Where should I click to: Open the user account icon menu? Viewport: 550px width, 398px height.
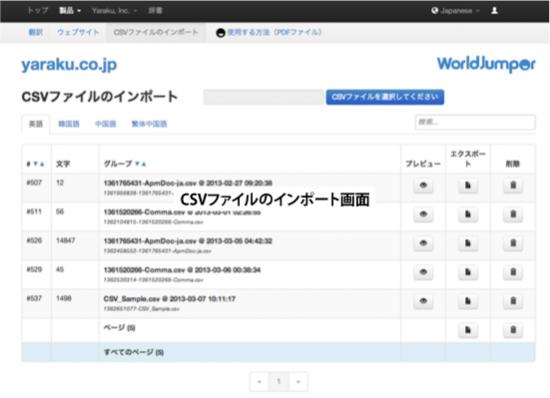coord(494,11)
